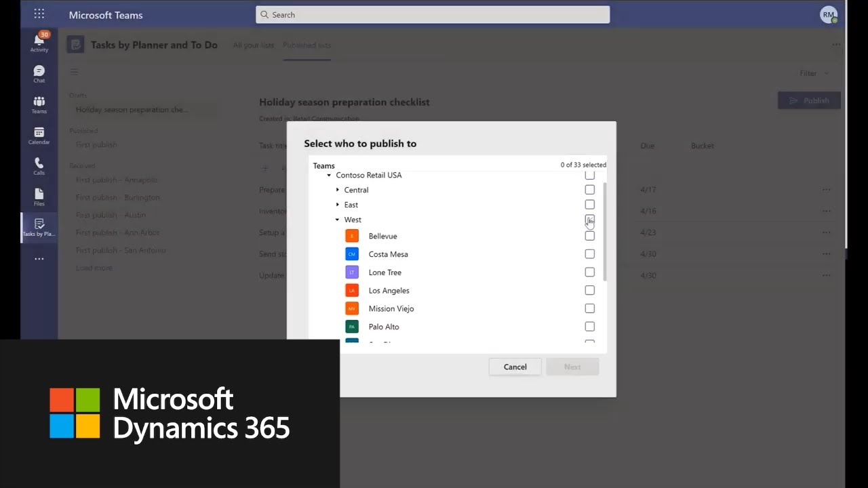This screenshot has width=868, height=488.
Task: Click the Load more link
Action: pyautogui.click(x=94, y=268)
